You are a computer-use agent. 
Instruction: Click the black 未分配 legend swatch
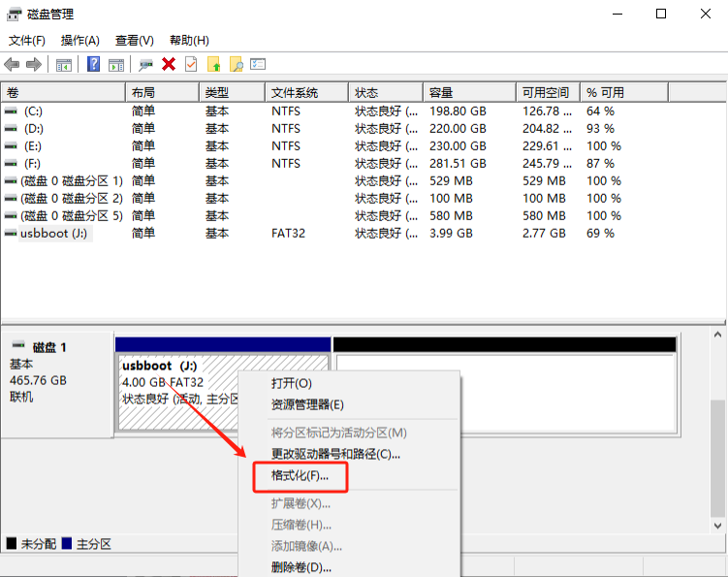click(12, 543)
